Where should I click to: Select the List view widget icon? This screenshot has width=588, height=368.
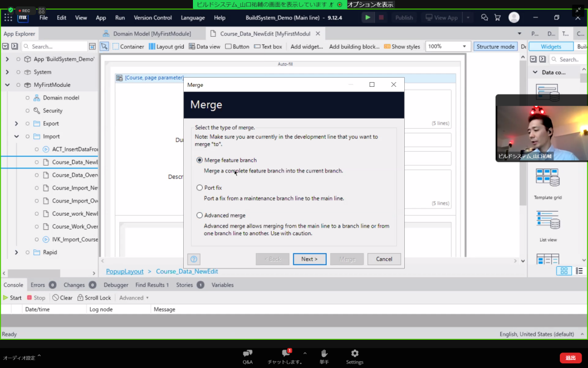click(x=547, y=220)
